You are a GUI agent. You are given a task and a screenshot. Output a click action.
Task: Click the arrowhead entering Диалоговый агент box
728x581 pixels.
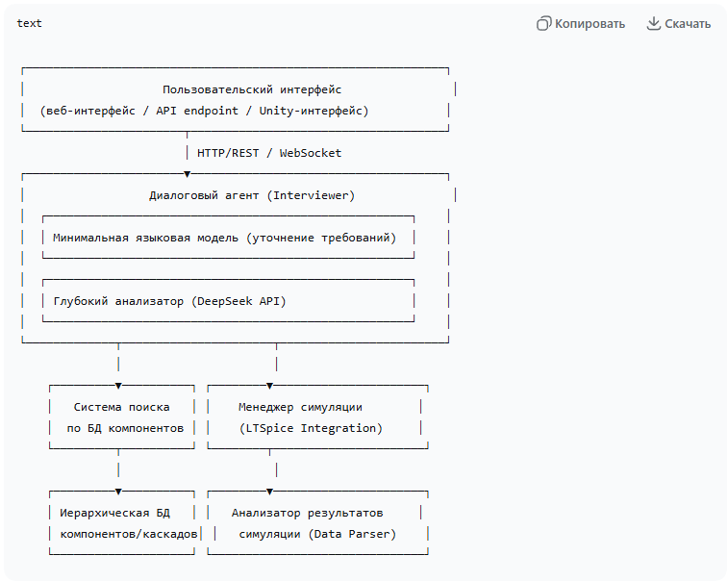coord(188,174)
